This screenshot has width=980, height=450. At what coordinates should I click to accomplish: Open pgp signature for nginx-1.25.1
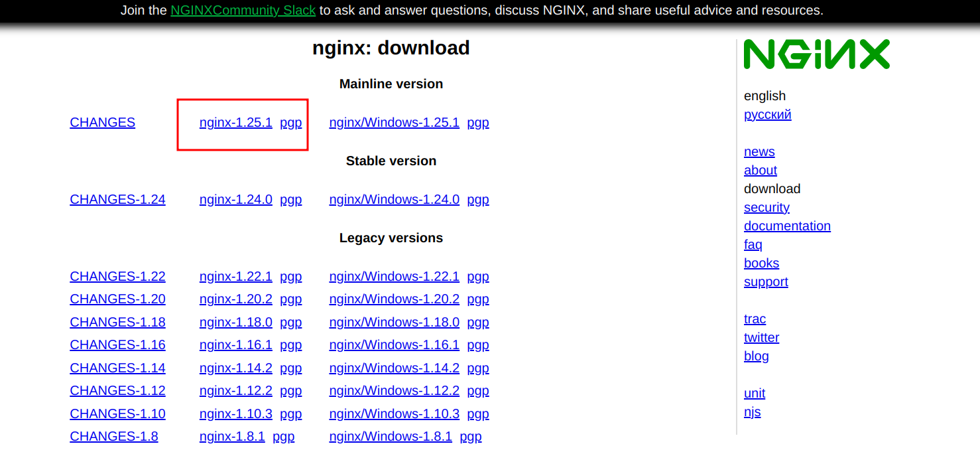click(291, 122)
